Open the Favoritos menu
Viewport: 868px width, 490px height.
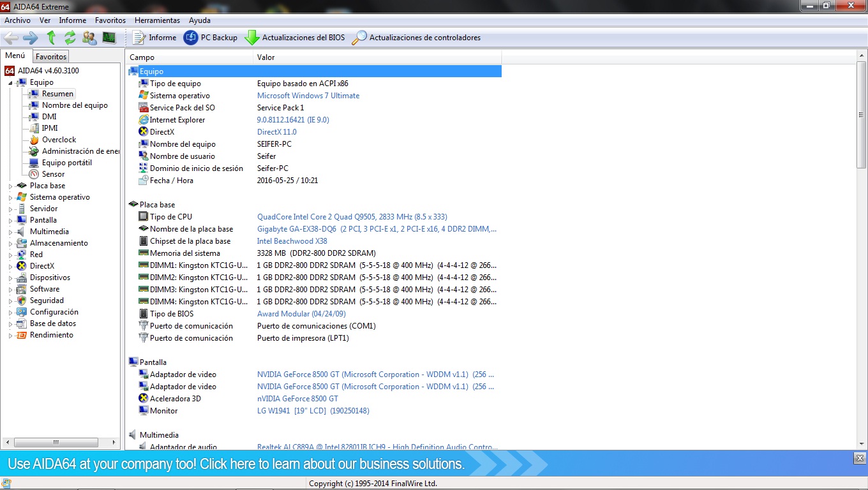[110, 20]
